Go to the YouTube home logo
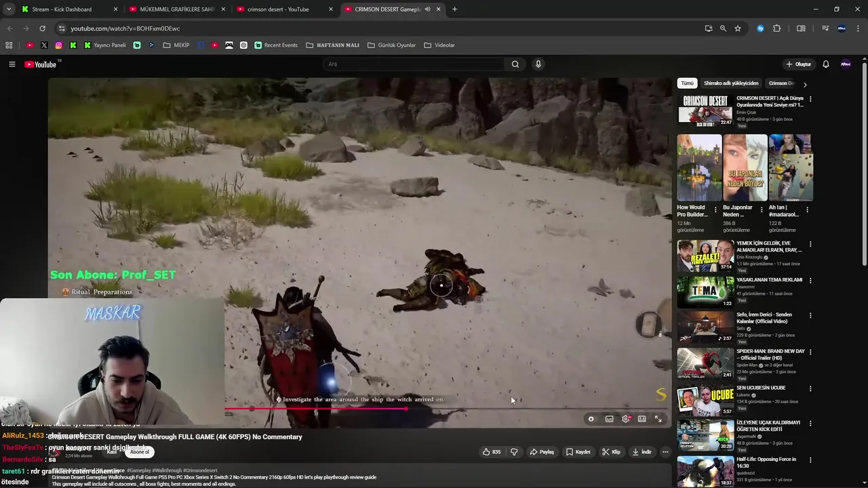Image resolution: width=868 pixels, height=488 pixels. [41, 64]
